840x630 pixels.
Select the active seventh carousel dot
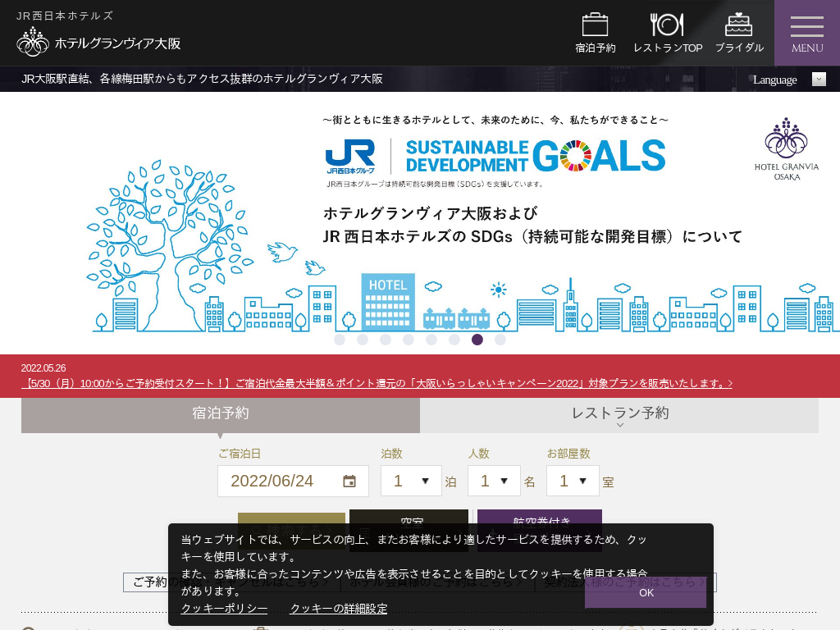[477, 340]
